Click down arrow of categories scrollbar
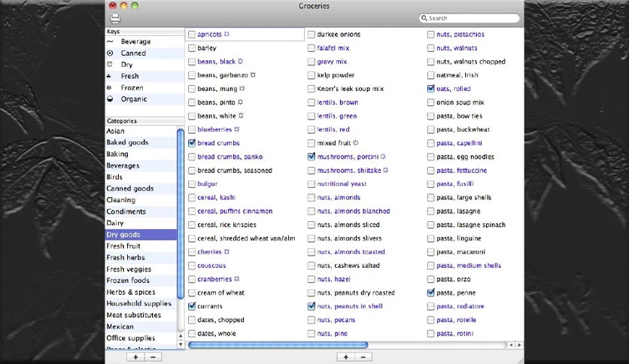The image size is (629, 364). coord(181,344)
